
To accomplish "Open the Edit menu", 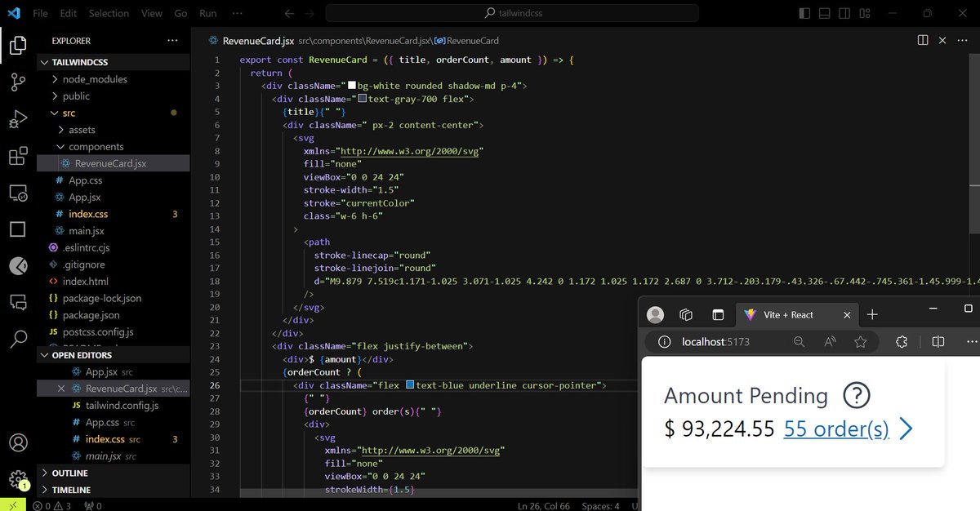I will [x=69, y=14].
